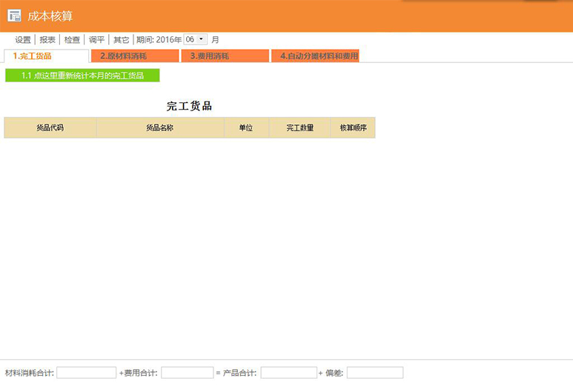The image size is (573, 392).
Task: Open the 设置 menu
Action: coord(23,39)
